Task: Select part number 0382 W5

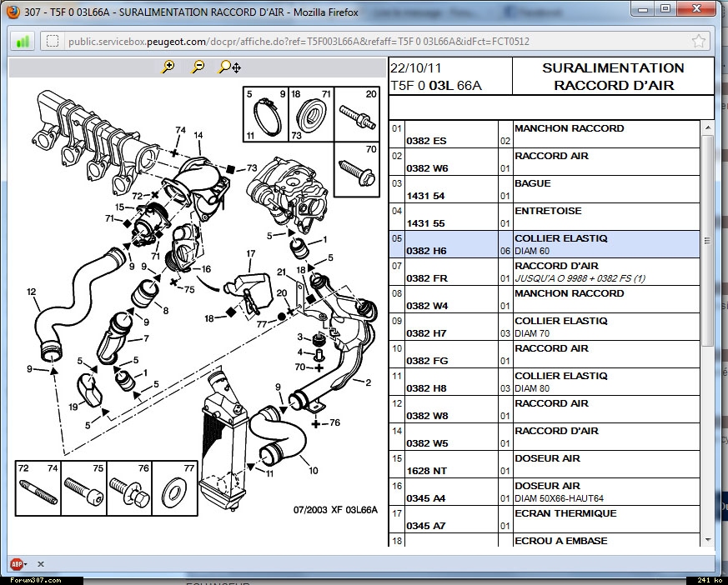Action: coord(427,443)
